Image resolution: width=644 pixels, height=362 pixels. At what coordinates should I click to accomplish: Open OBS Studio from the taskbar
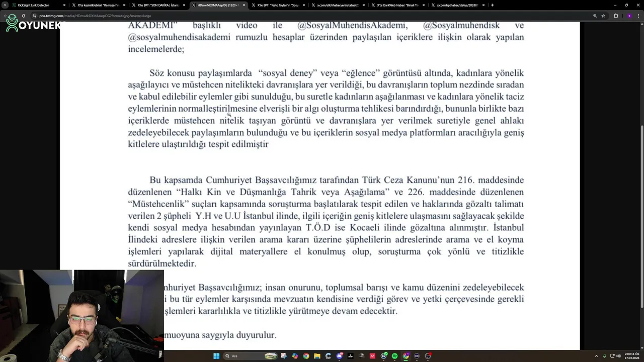tap(428, 356)
